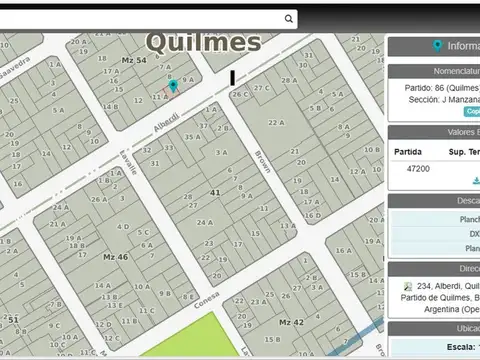The width and height of the screenshot is (480, 360).
Task: Select parcel 3 A in block 41
Action: [221, 153]
